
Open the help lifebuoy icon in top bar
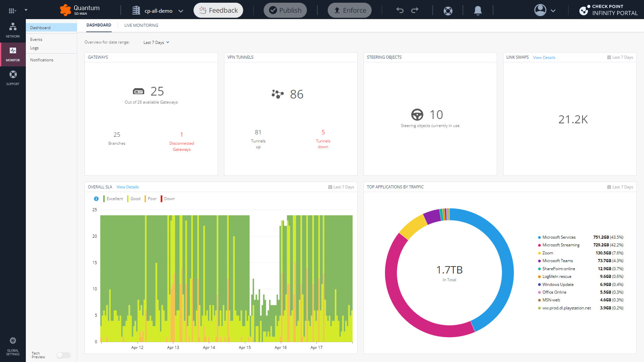448,11
